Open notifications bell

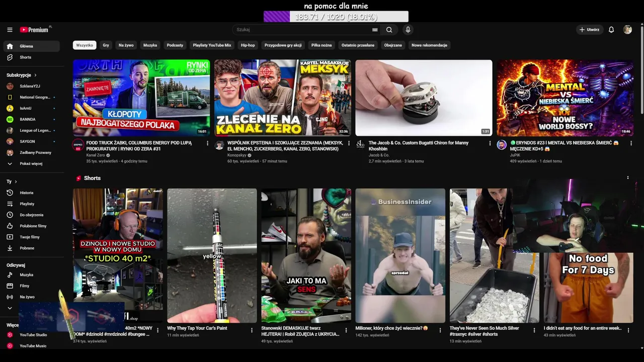pyautogui.click(x=611, y=30)
